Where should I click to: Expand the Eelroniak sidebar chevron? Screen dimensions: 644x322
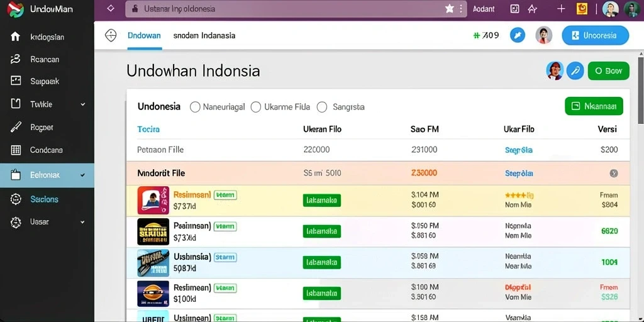(x=82, y=175)
